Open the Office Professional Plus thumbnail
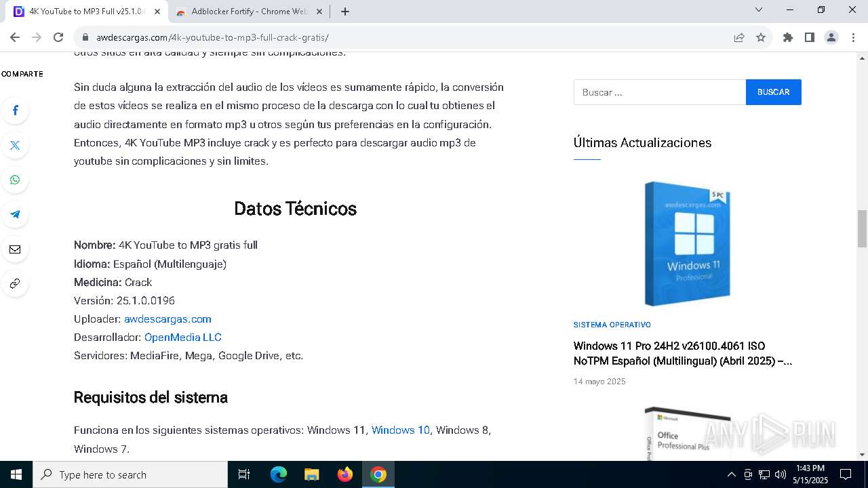The image size is (868, 488). [x=687, y=434]
